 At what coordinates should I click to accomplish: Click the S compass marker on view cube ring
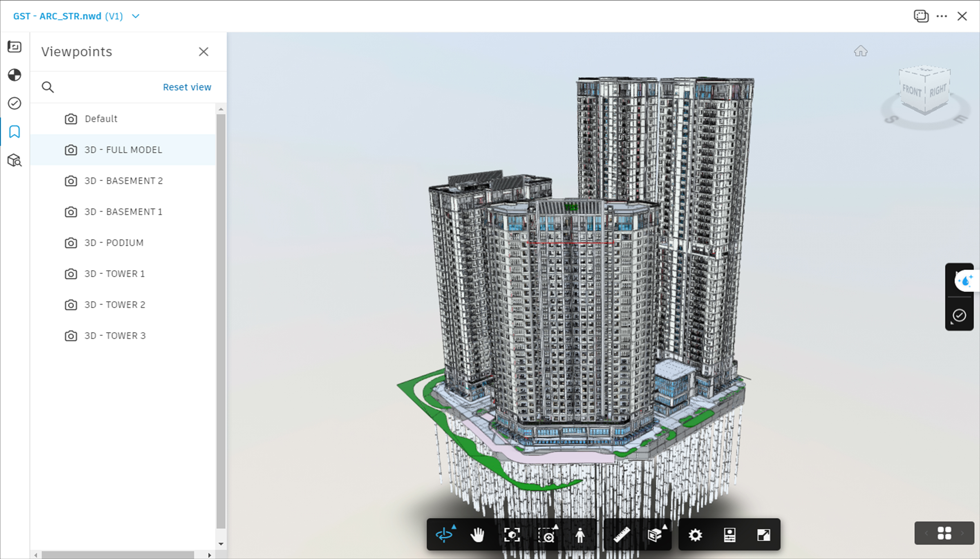pyautogui.click(x=891, y=119)
